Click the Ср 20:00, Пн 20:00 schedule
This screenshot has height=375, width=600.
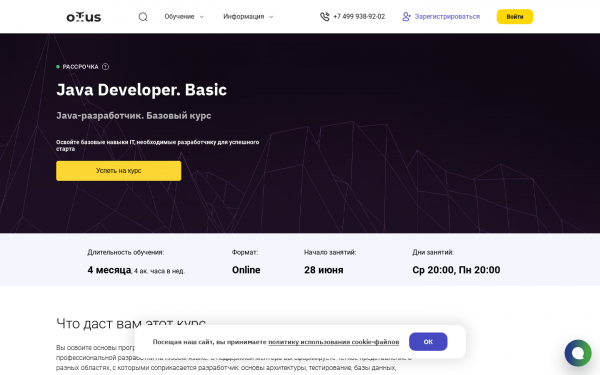456,270
